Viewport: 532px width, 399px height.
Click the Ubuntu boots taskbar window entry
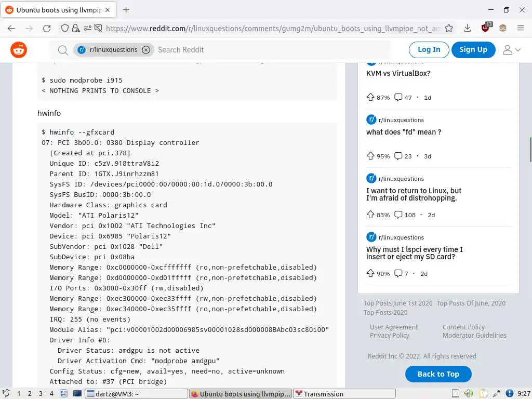(241, 394)
